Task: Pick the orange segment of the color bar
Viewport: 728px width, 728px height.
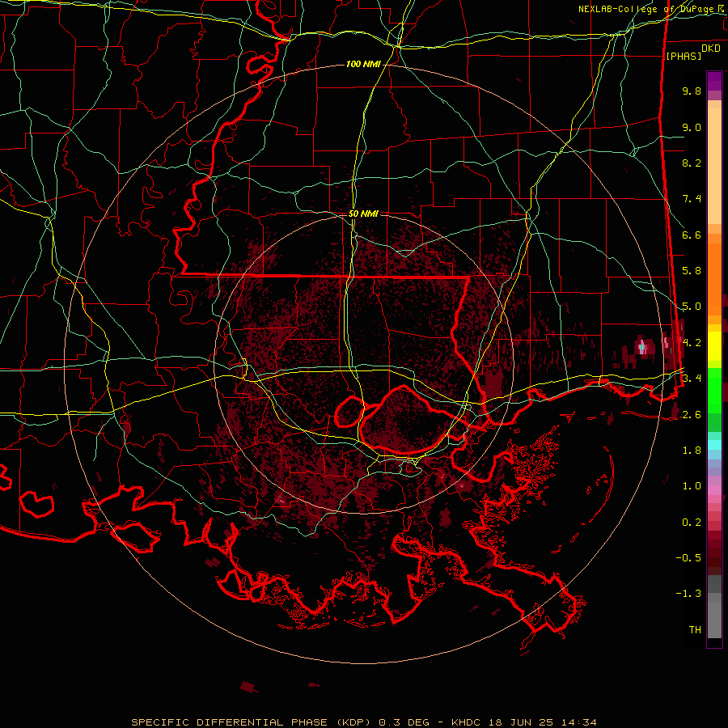Action: coord(714,279)
